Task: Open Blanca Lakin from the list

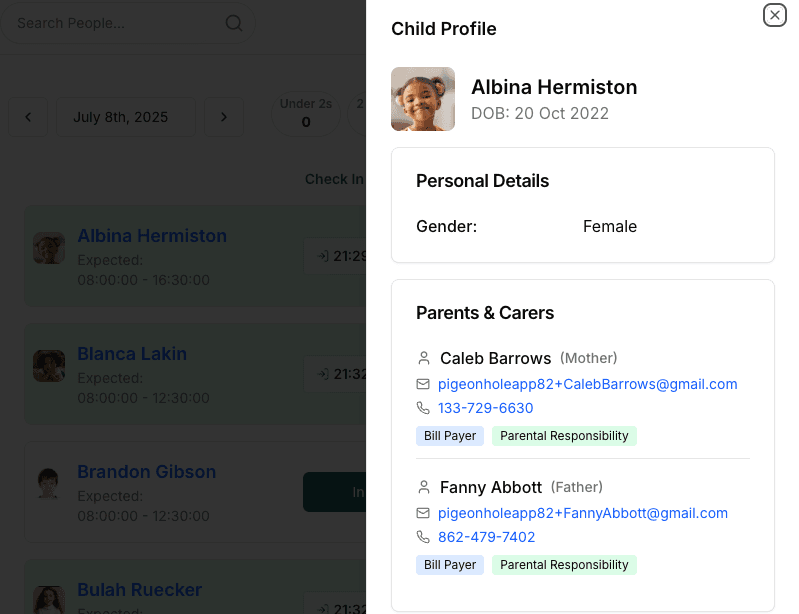Action: click(132, 354)
